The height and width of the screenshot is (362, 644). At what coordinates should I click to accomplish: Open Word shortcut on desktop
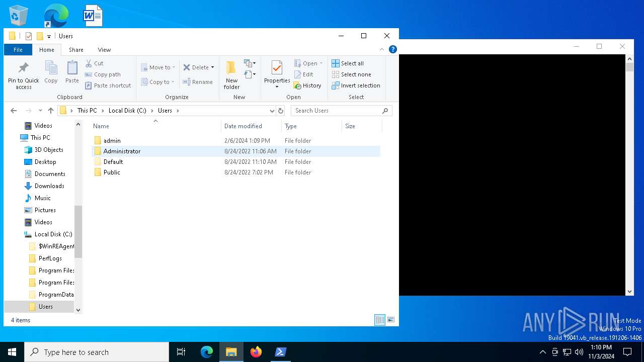[93, 16]
